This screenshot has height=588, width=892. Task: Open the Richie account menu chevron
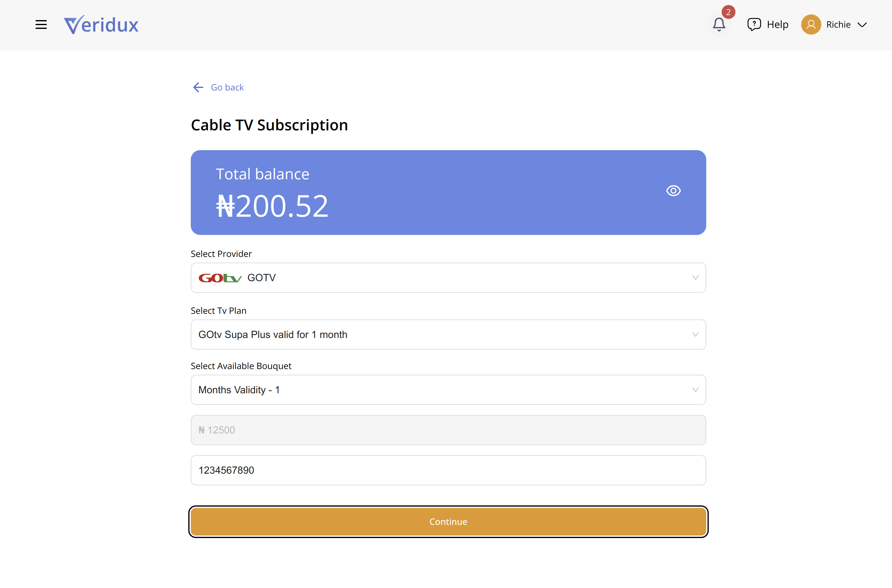(x=862, y=25)
